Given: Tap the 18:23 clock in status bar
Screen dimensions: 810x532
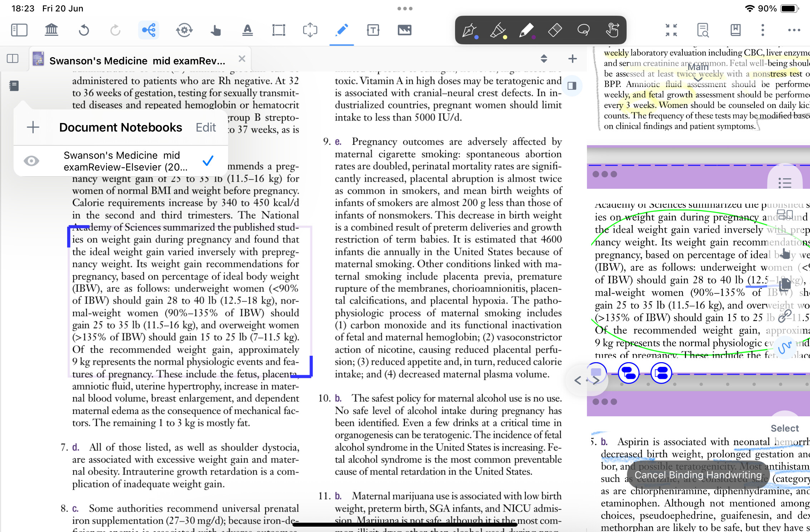Looking at the screenshot, I should click(23, 9).
